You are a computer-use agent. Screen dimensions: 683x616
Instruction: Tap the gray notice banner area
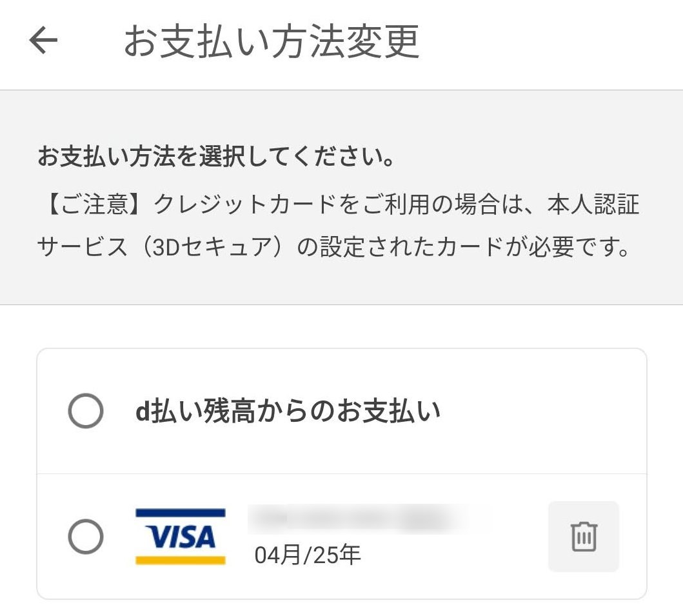pyautogui.click(x=342, y=197)
